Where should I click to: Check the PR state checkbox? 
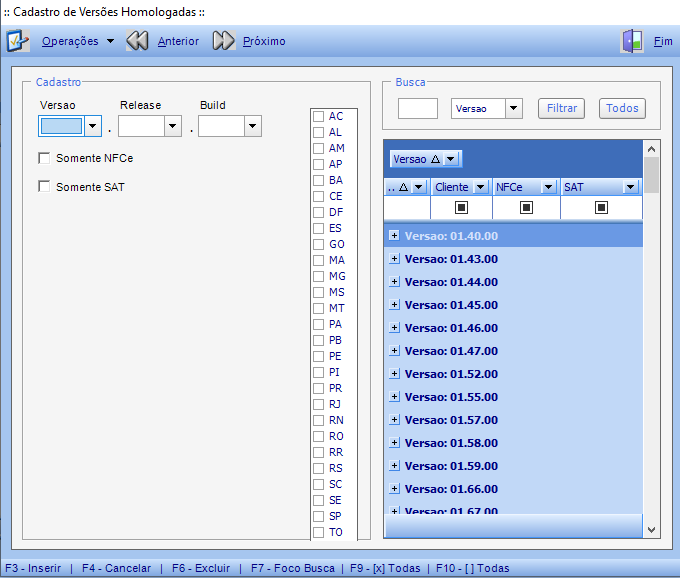(x=318, y=389)
